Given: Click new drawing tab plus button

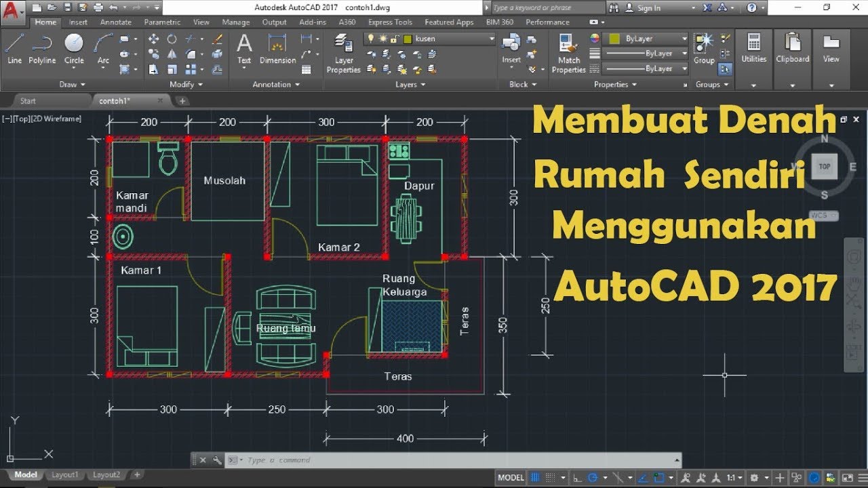Looking at the screenshot, I should [182, 101].
